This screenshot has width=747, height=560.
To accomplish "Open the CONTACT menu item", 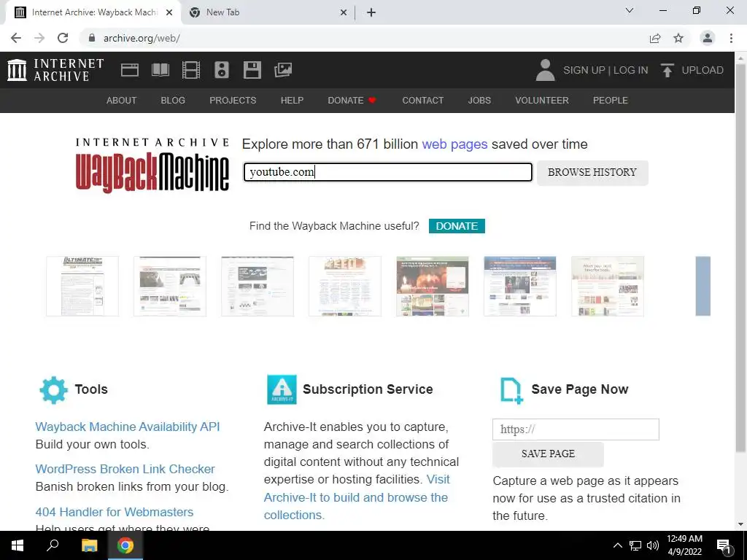I will click(x=423, y=101).
